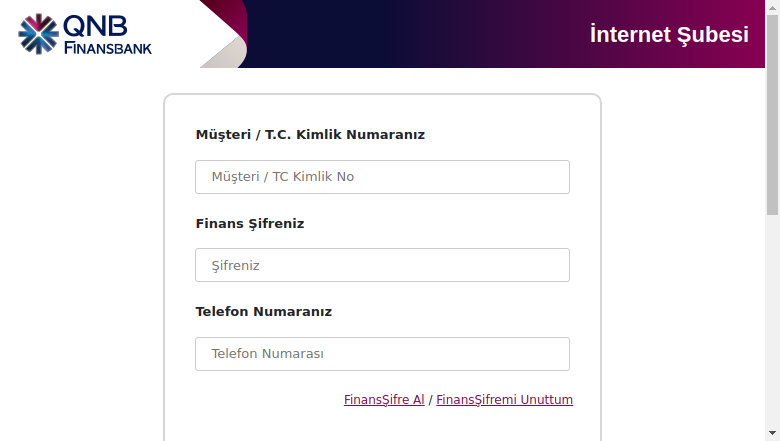Click the Finans Şifreniz label
This screenshot has height=441, width=780.
tap(250, 224)
